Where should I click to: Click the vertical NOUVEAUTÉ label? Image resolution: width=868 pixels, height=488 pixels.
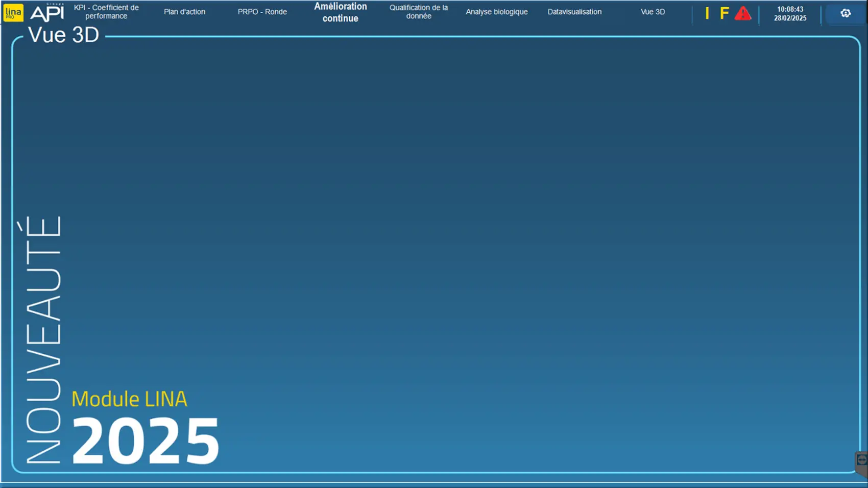[44, 339]
